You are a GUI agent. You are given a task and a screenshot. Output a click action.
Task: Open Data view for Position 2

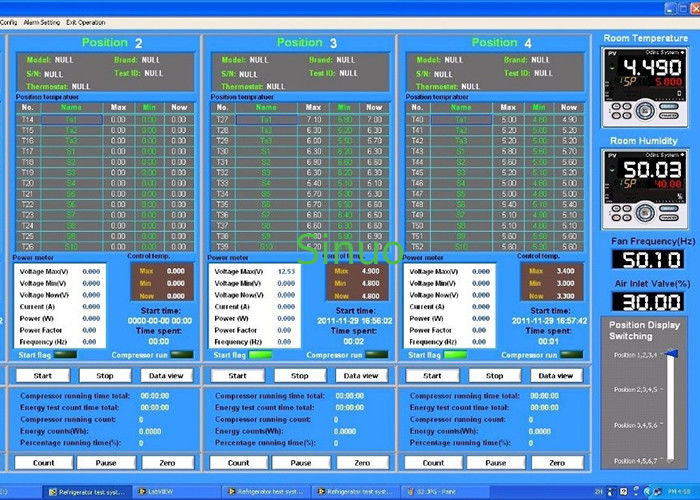(x=166, y=376)
